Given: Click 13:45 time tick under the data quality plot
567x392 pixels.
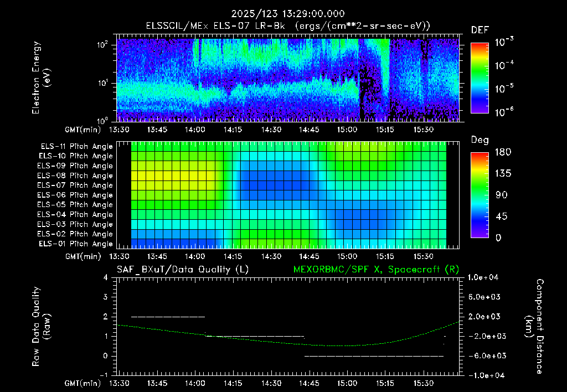Looking at the screenshot, I should click(157, 383).
